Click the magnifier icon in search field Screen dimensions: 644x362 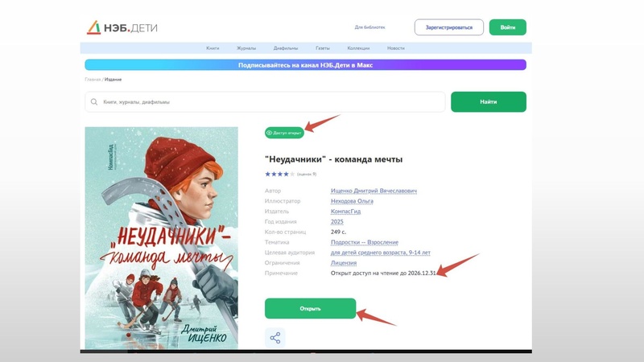pyautogui.click(x=94, y=102)
